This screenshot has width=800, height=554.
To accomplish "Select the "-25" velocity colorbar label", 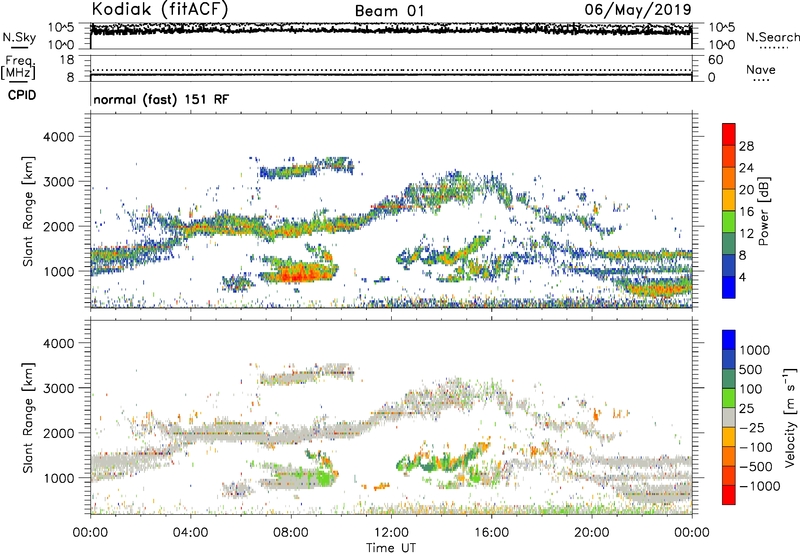I will (x=751, y=428).
